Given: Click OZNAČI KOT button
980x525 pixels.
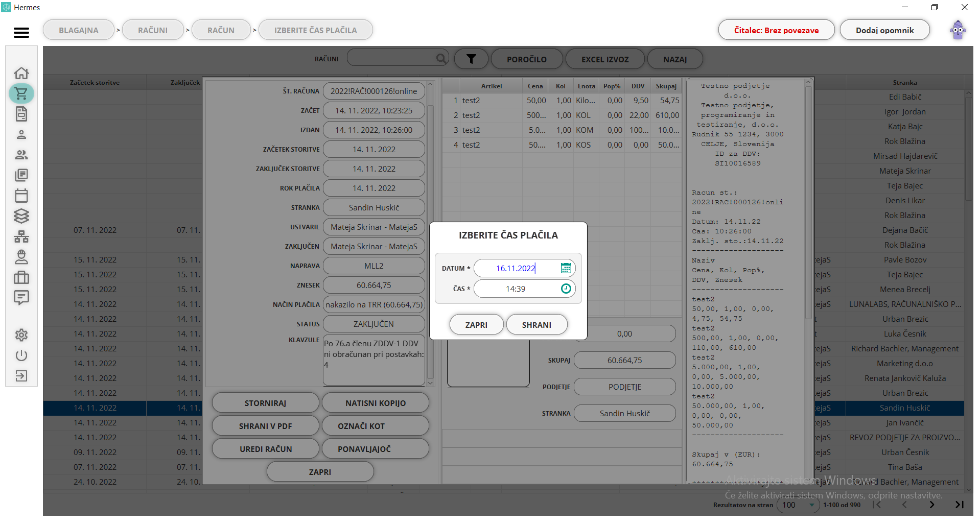Looking at the screenshot, I should [x=376, y=426].
